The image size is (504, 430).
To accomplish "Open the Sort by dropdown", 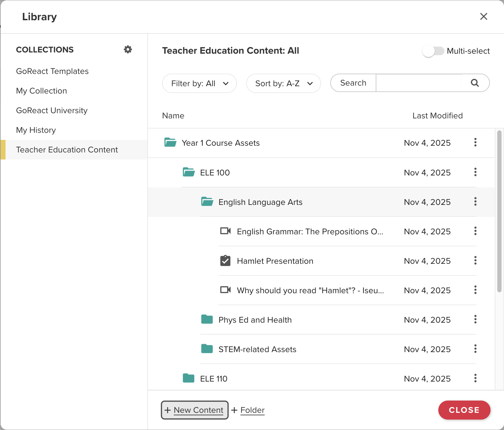I will pyautogui.click(x=283, y=83).
